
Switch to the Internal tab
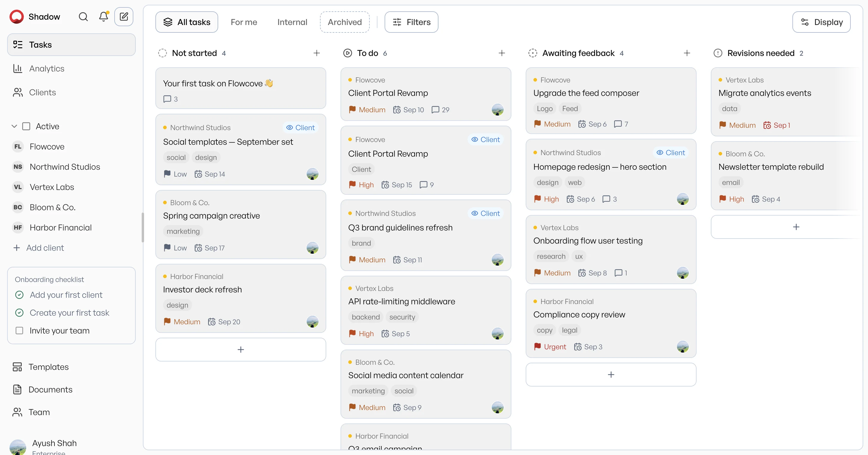click(x=292, y=22)
